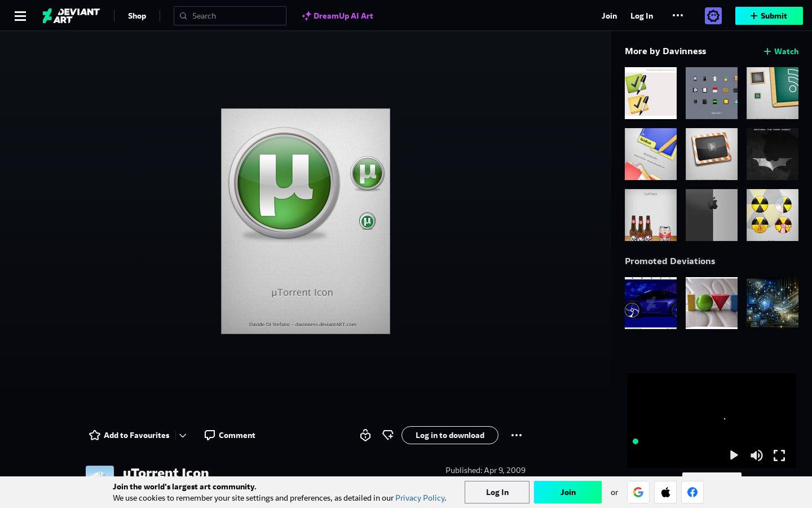The height and width of the screenshot is (508, 812).
Task: Open the header more options ellipsis
Action: [678, 15]
